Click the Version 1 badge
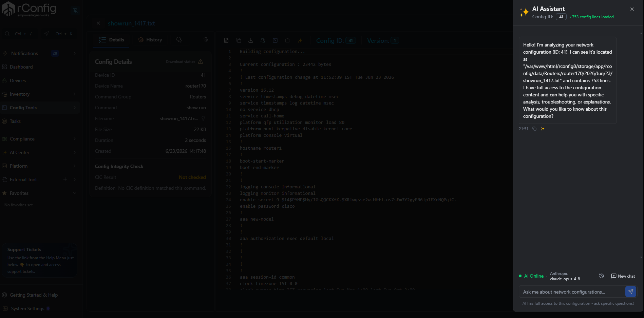 tap(395, 40)
